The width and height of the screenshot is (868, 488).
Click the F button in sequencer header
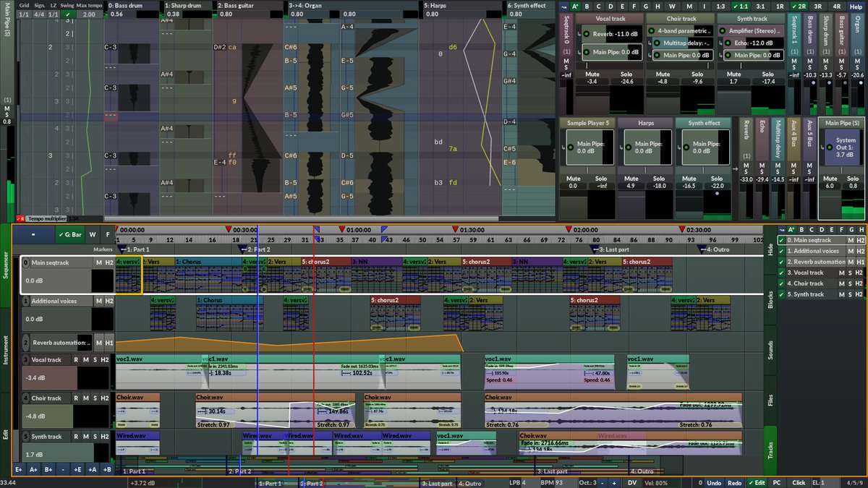[107, 234]
